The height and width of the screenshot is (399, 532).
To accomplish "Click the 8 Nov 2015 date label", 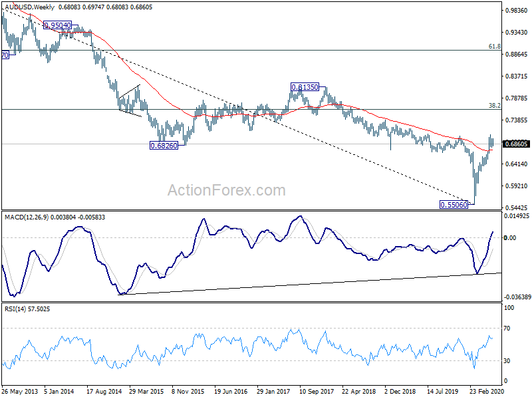I will point(188,391).
